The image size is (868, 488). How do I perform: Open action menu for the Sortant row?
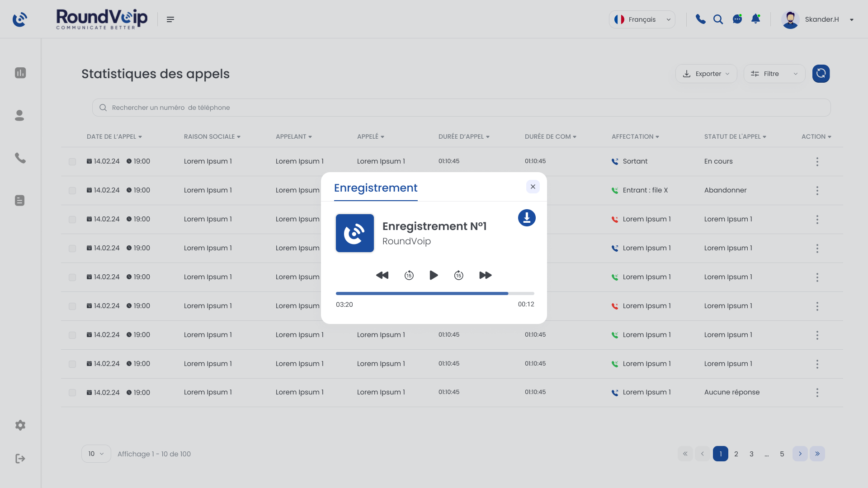[817, 162]
